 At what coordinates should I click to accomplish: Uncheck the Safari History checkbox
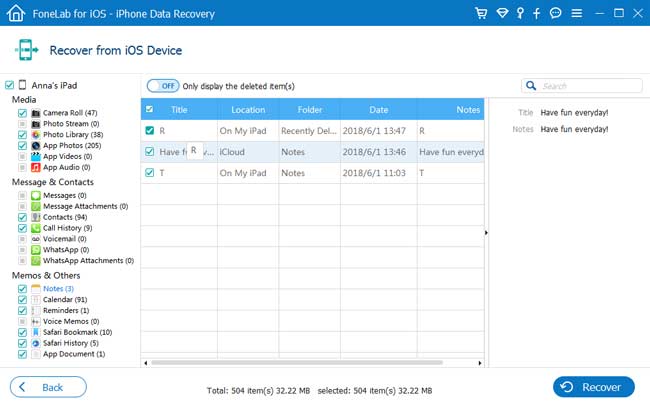click(x=22, y=343)
